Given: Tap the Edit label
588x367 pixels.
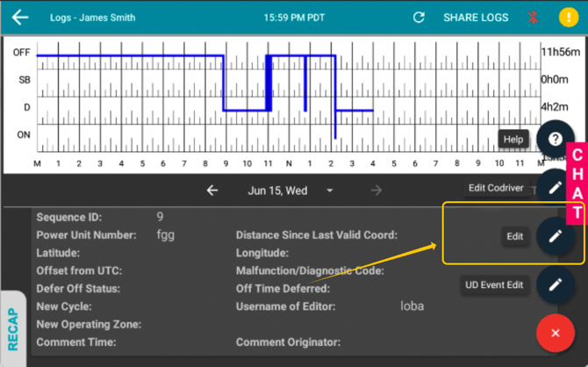Looking at the screenshot, I should coord(515,236).
